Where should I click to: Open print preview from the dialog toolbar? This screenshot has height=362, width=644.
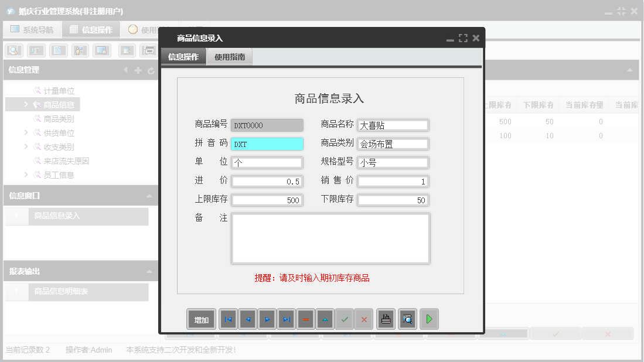click(x=407, y=319)
